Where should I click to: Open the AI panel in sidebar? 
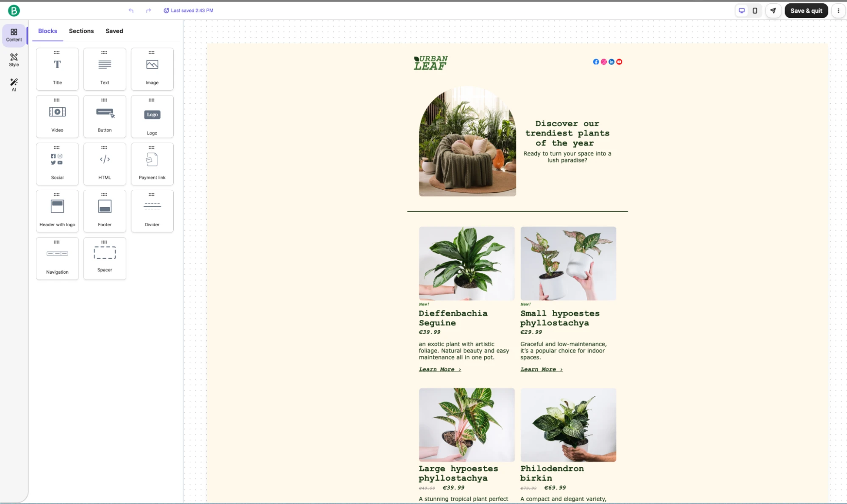pos(14,84)
